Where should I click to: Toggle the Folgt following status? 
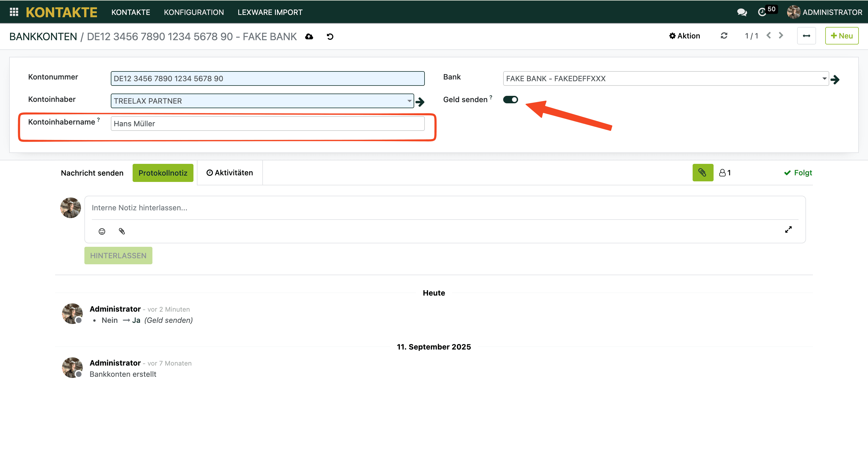[x=798, y=172]
